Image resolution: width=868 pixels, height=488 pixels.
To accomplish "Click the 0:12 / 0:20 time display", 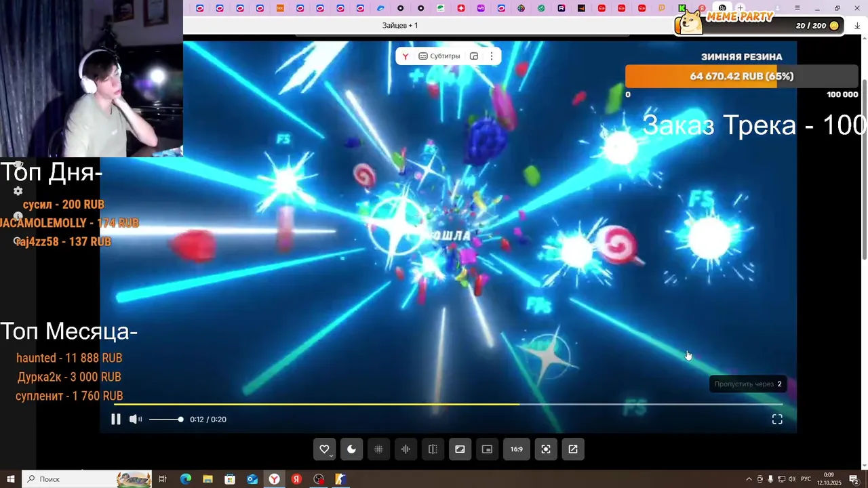I will pyautogui.click(x=208, y=420).
